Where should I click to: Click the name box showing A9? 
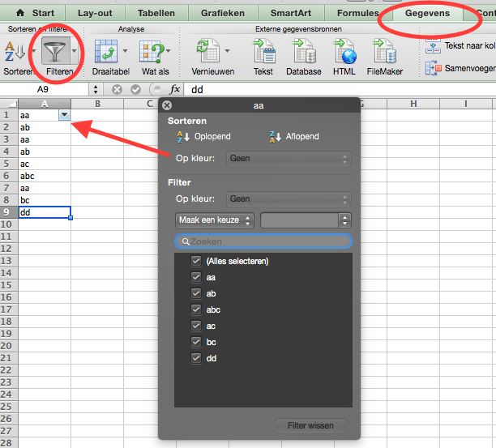tap(45, 90)
